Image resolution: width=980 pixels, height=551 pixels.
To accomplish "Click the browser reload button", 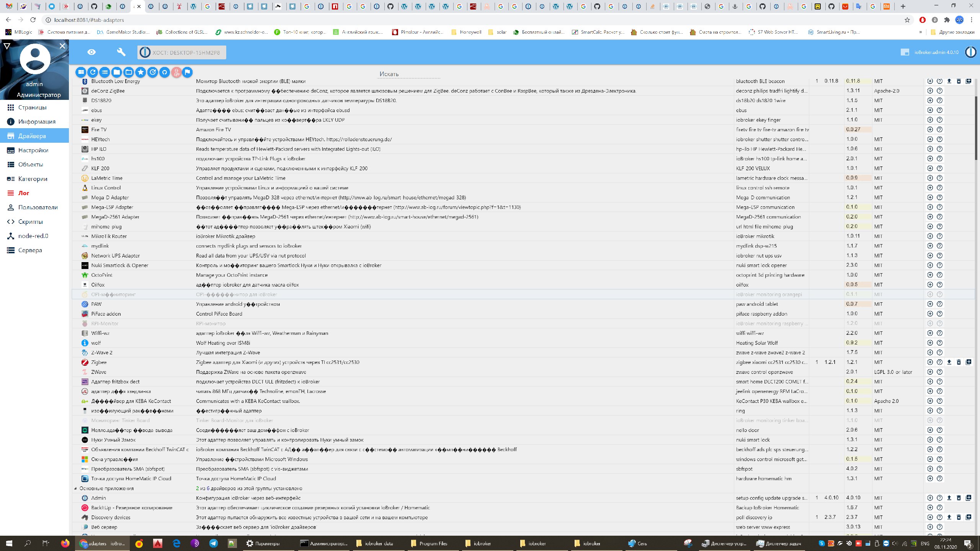I will (x=33, y=20).
